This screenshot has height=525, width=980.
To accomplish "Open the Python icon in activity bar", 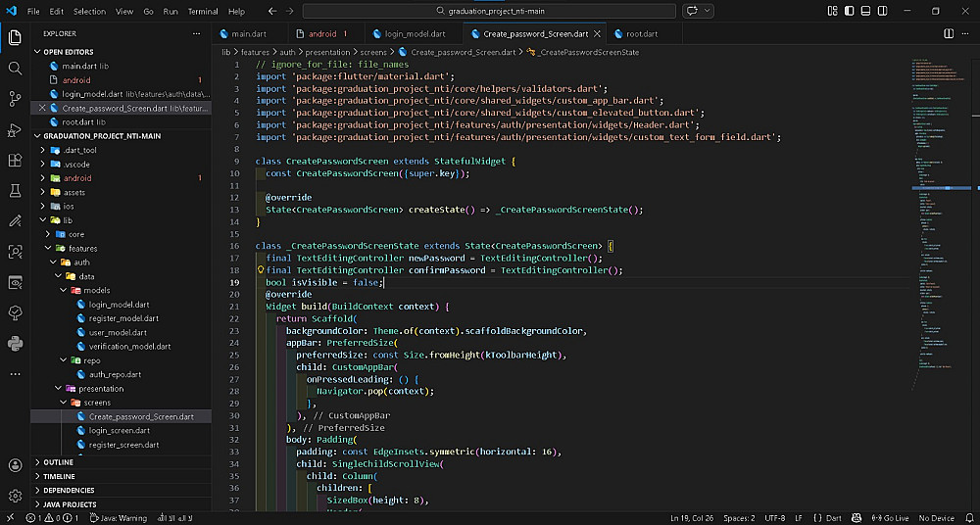I will (15, 343).
